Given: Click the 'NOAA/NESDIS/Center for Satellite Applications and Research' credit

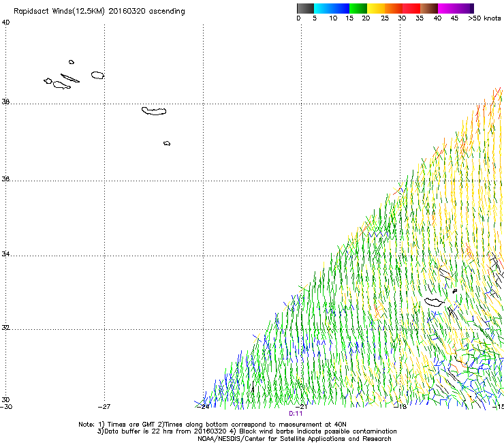Looking at the screenshot, I should 294,439.
